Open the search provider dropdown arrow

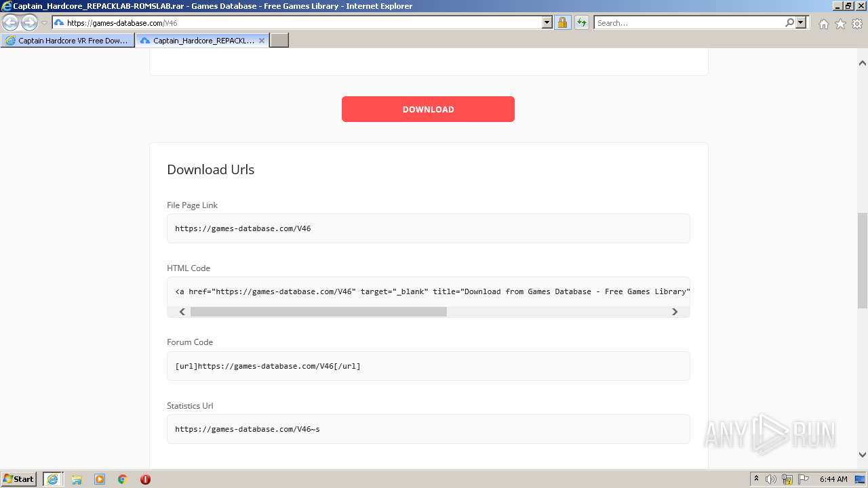pyautogui.click(x=801, y=23)
